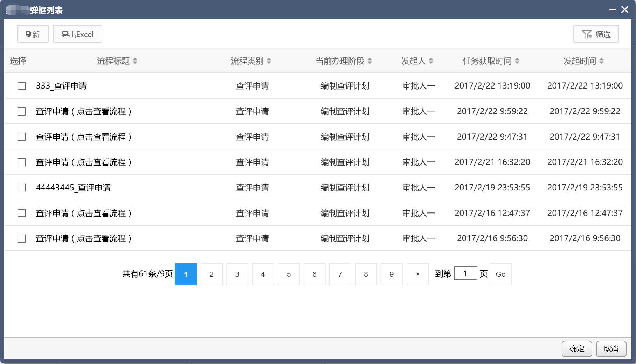Click the 刷新 refresh button
The height and width of the screenshot is (364, 636).
tap(33, 34)
